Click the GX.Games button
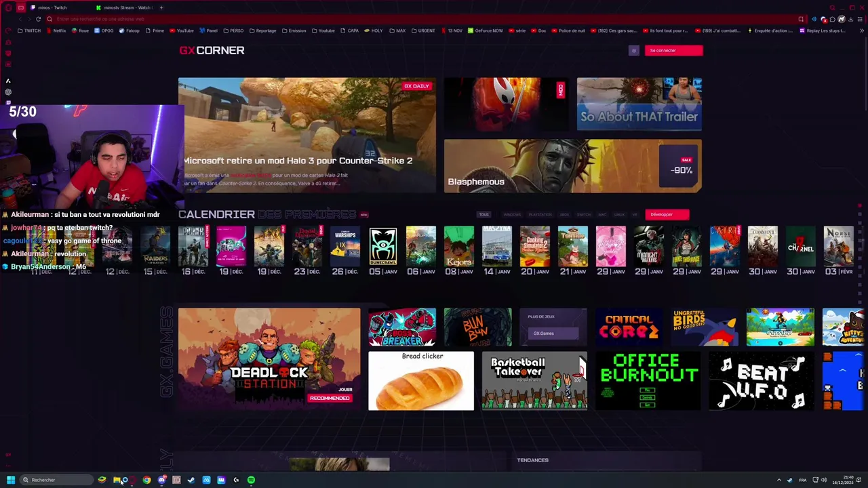Viewport: 868px width, 488px height. coord(553,333)
